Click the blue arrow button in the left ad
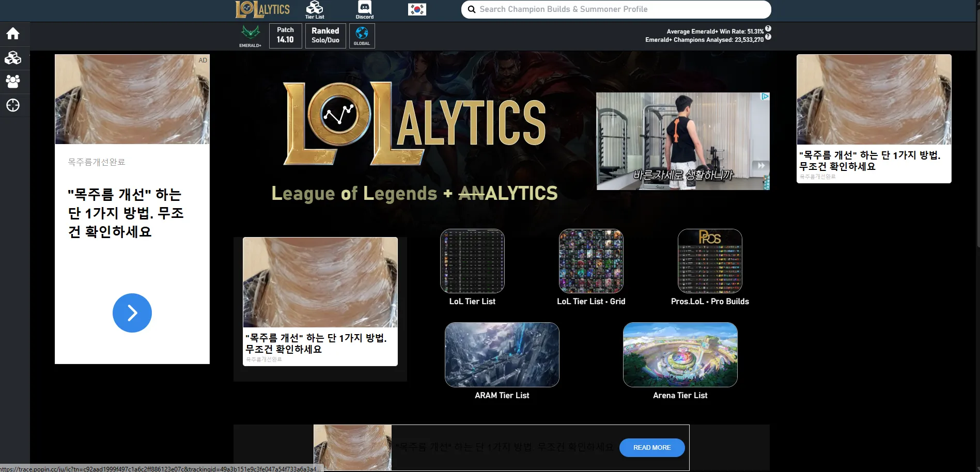The width and height of the screenshot is (980, 472). tap(132, 313)
